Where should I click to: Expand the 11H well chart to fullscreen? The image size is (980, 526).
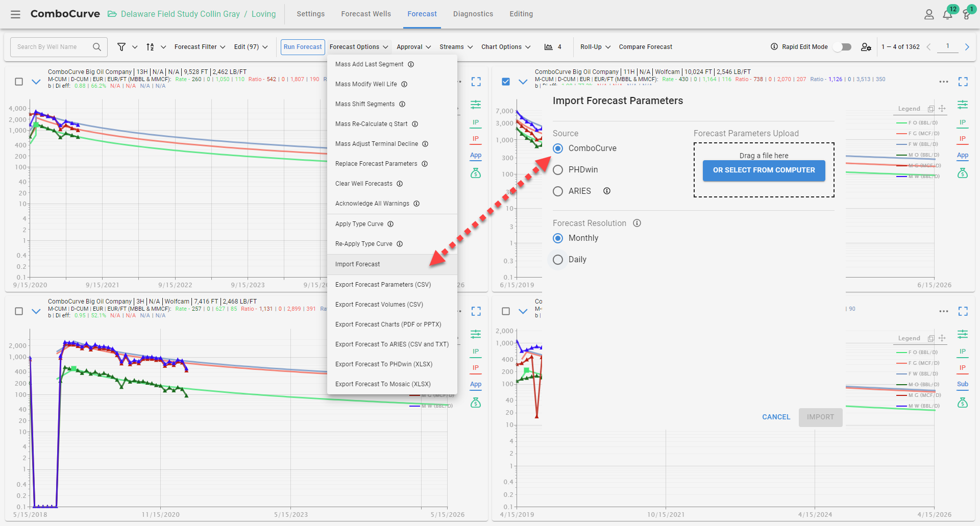(x=963, y=82)
